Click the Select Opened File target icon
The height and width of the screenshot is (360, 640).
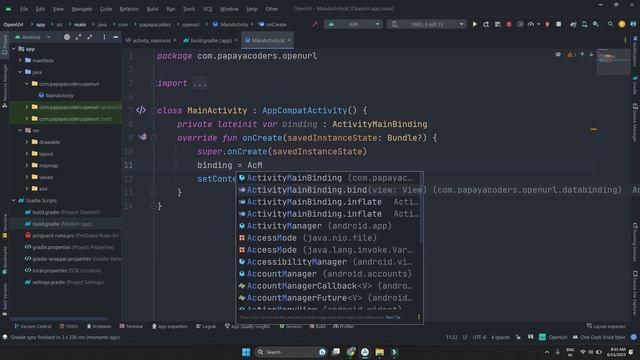[67, 37]
